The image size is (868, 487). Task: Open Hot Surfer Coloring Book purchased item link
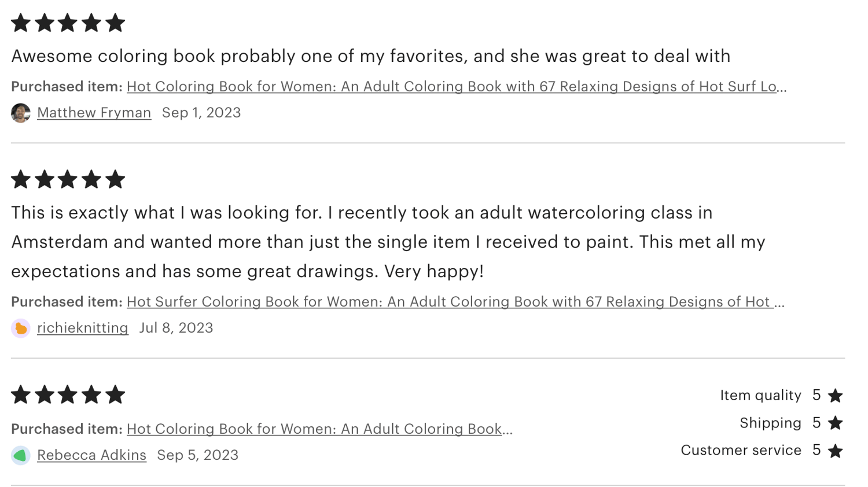pyautogui.click(x=455, y=302)
